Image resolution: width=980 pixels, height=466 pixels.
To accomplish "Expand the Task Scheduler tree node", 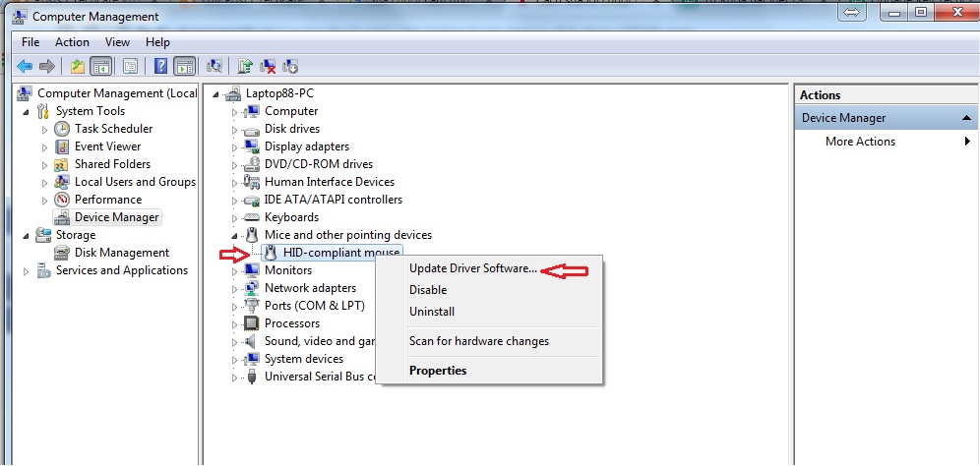I will (44, 130).
